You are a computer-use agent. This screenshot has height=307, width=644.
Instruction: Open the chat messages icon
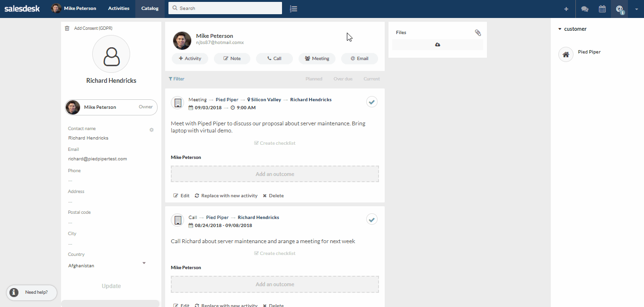click(584, 9)
